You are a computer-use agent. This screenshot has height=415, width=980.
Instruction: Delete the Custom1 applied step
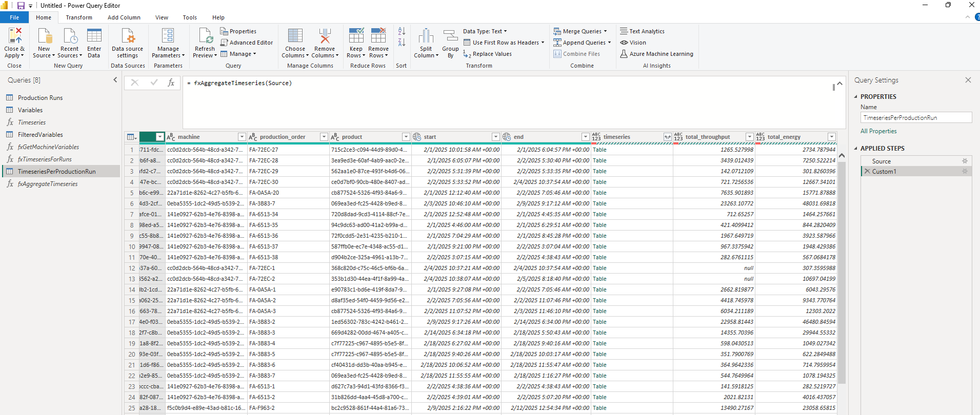click(x=867, y=172)
